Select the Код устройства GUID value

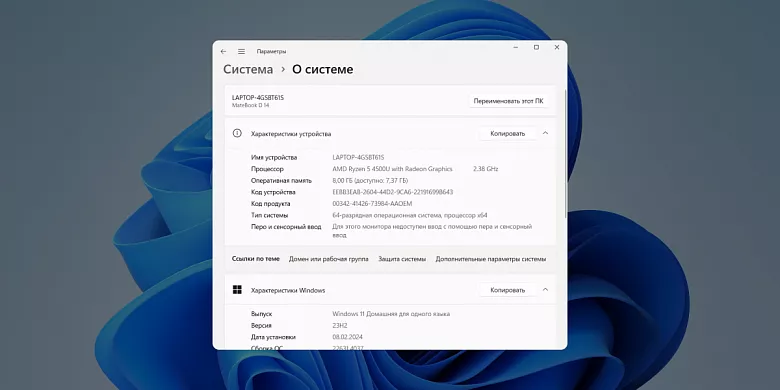(x=392, y=192)
